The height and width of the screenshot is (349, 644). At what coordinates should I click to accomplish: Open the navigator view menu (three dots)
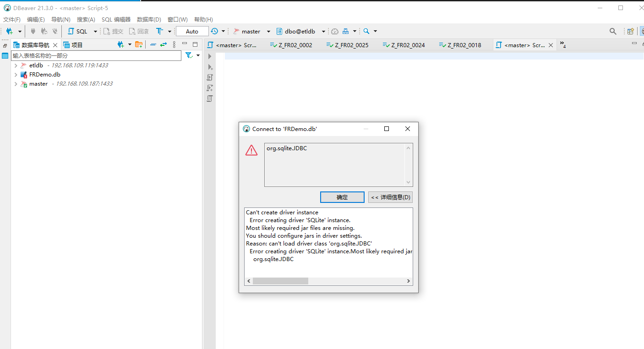click(174, 44)
